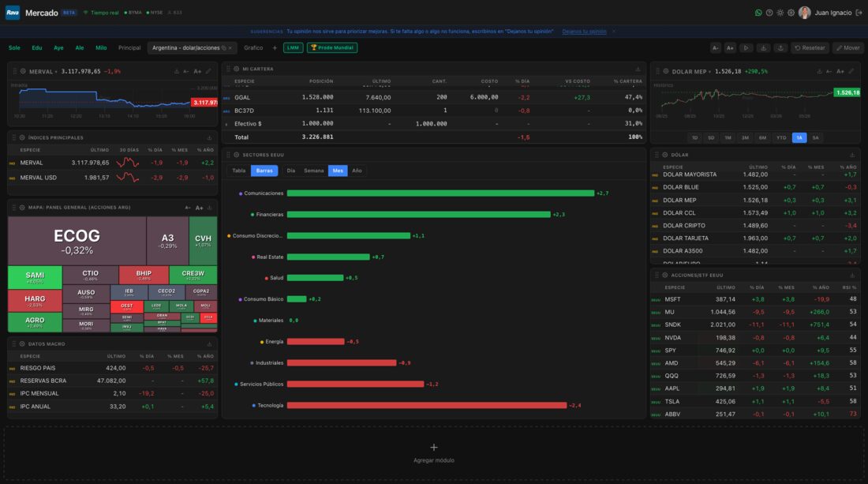Image resolution: width=868 pixels, height=484 pixels.
Task: Increase MERVAL chart module font A+
Action: click(197, 71)
